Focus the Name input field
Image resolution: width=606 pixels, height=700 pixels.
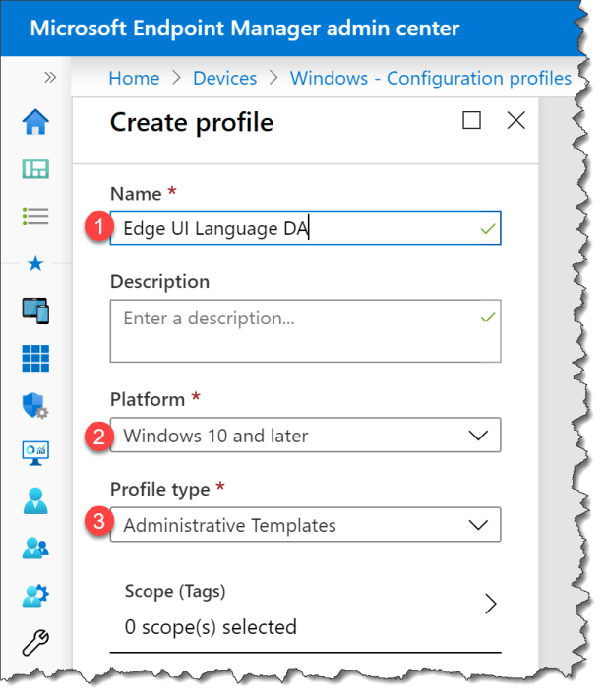305,228
